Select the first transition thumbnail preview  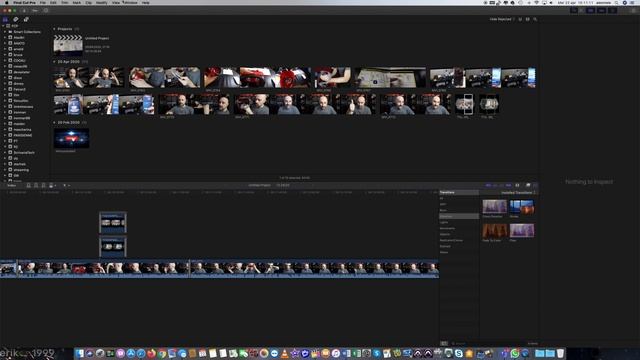(494, 207)
